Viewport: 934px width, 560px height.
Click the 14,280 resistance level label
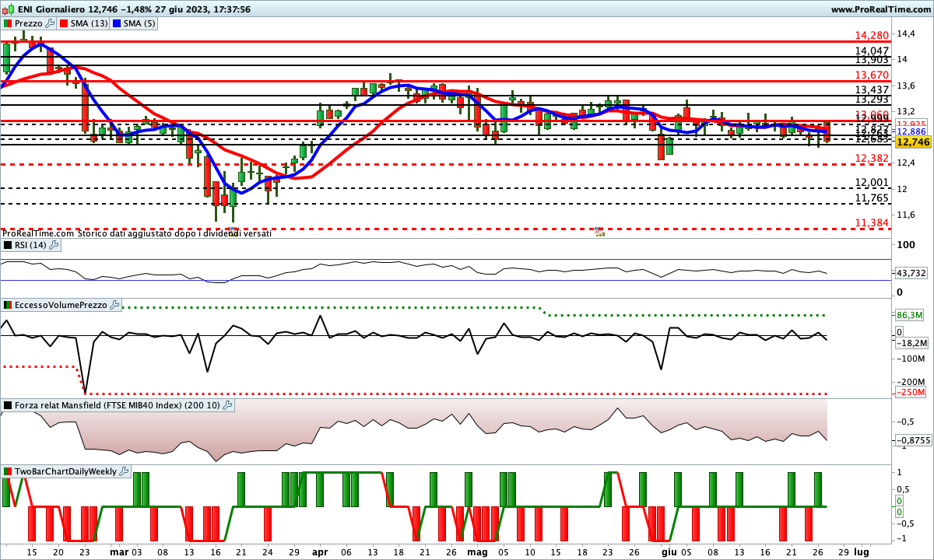click(872, 36)
